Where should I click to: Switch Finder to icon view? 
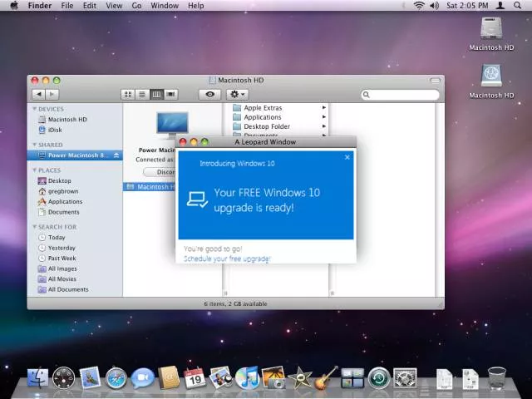(x=128, y=95)
